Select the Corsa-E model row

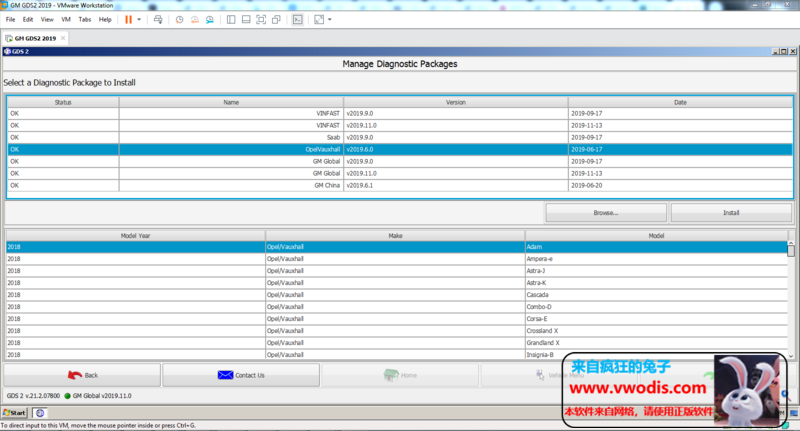click(x=396, y=319)
